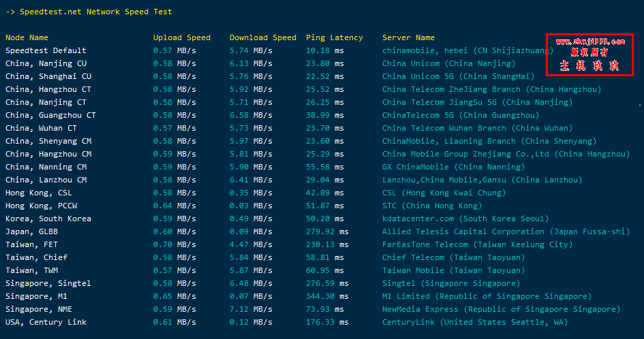Screen dimensions: 644x339
Task: Click the 6.58 MB/s download value
Action: tap(251, 115)
